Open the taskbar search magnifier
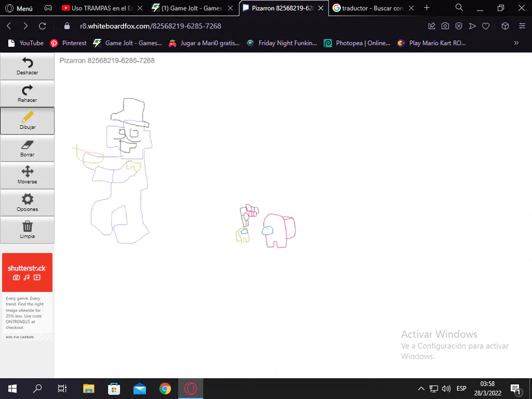The height and width of the screenshot is (399, 532). tap(37, 388)
